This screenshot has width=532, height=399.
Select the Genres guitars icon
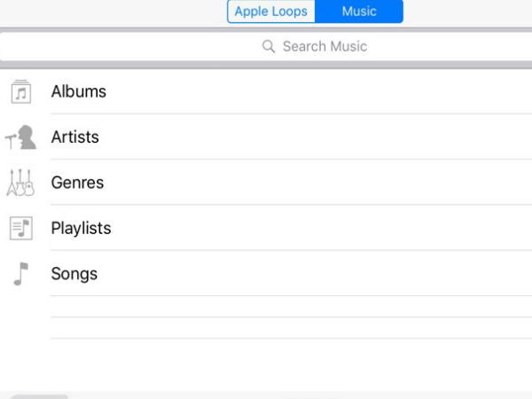21,183
